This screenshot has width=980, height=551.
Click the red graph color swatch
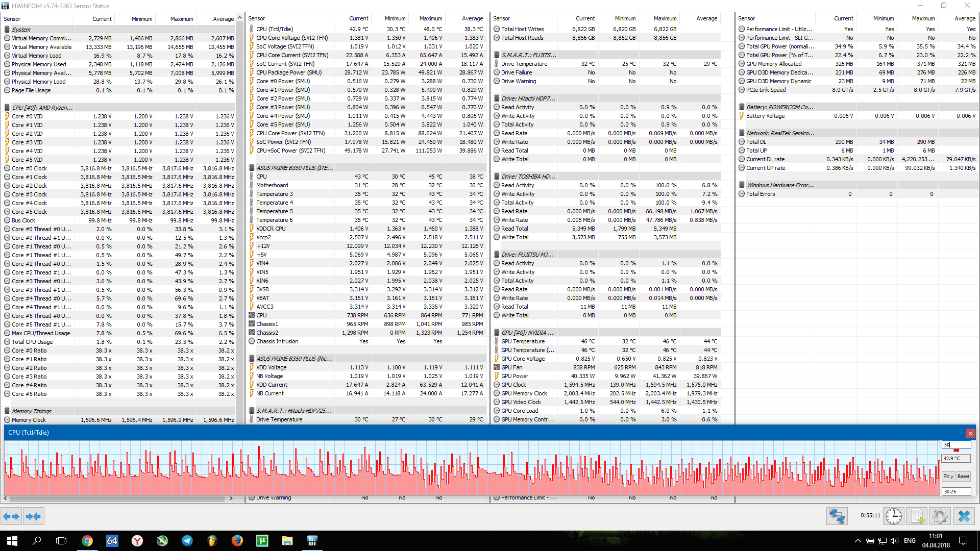click(957, 450)
